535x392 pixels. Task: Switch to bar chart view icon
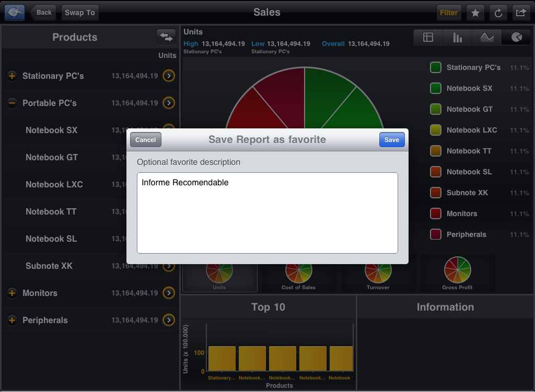[458, 38]
